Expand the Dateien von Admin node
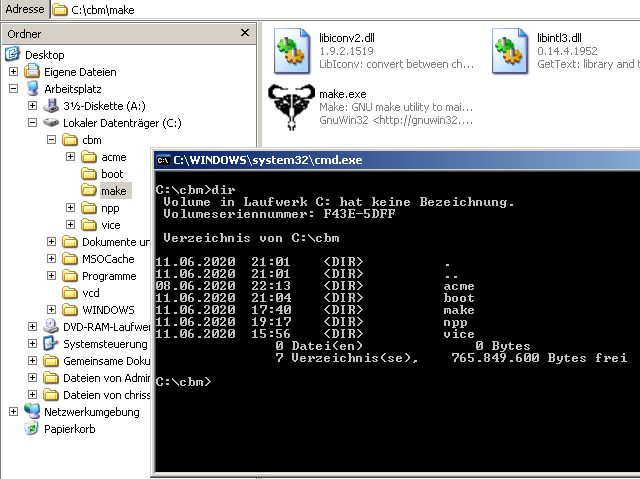The image size is (640, 479). 32,378
